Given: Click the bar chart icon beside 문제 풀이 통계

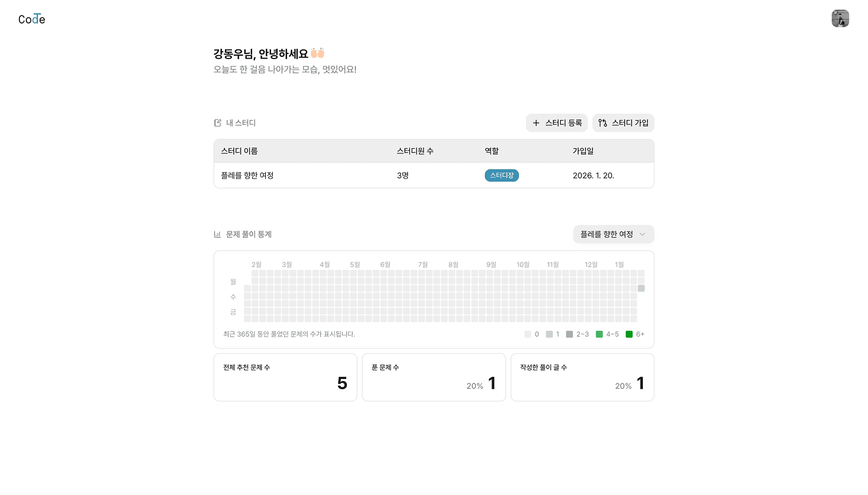Looking at the screenshot, I should click(218, 234).
